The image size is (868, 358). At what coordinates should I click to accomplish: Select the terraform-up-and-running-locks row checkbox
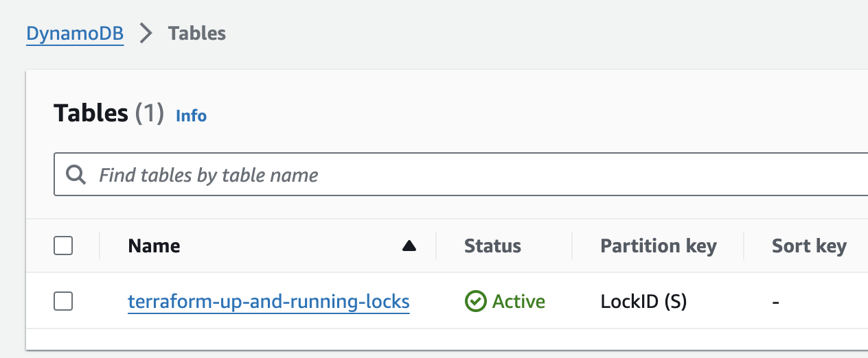(63, 301)
